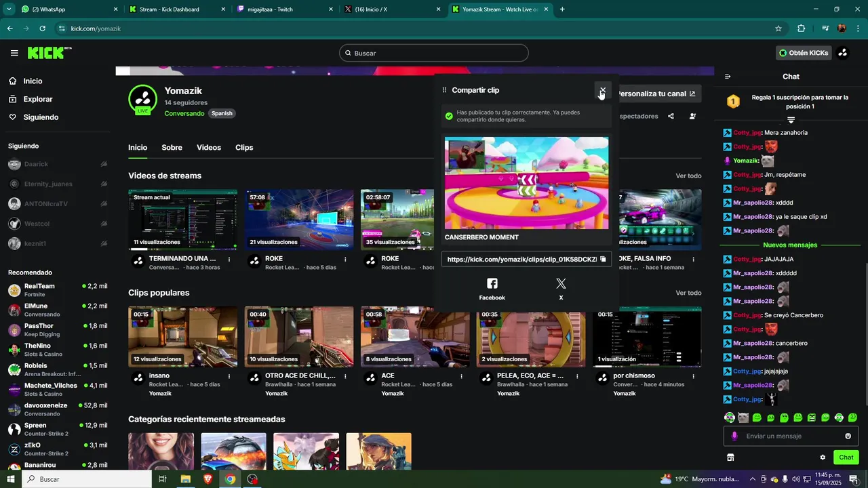Open the Kick hamburger menu

coord(14,53)
